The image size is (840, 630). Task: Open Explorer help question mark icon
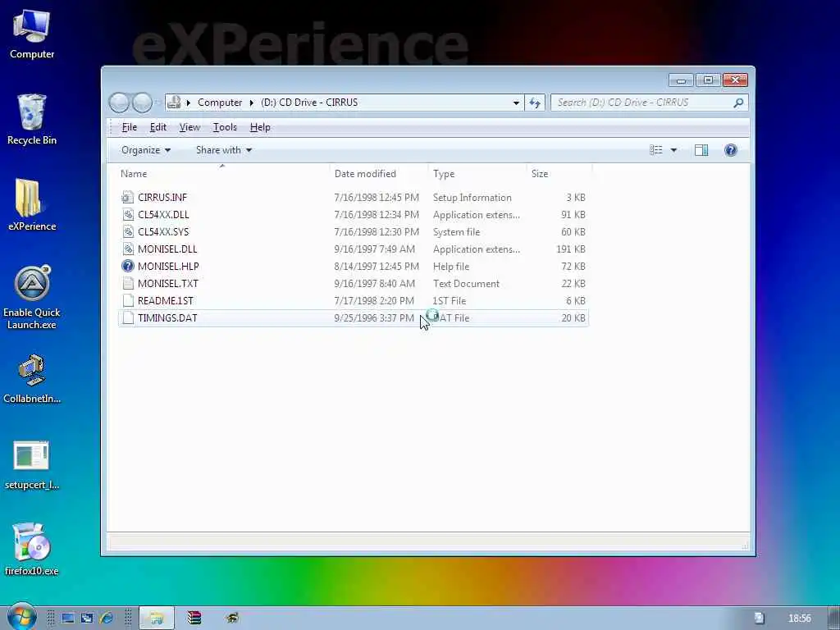pos(731,150)
